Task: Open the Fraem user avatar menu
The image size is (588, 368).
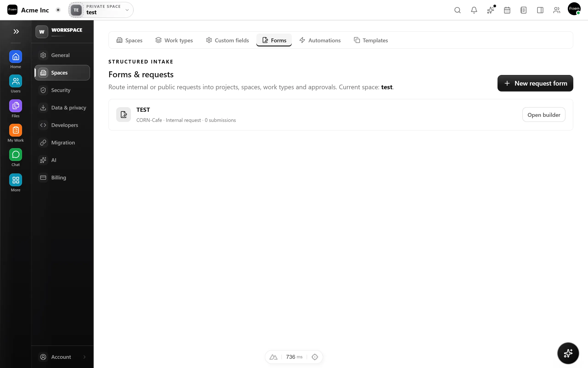Action: point(574,9)
